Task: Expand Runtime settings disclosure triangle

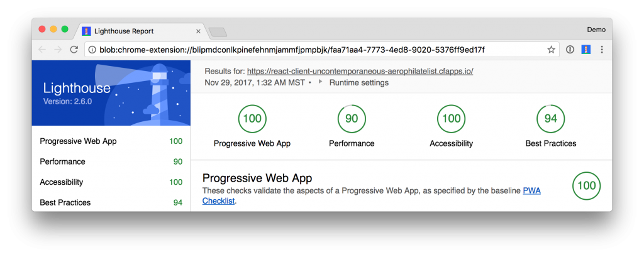Action: coord(320,82)
